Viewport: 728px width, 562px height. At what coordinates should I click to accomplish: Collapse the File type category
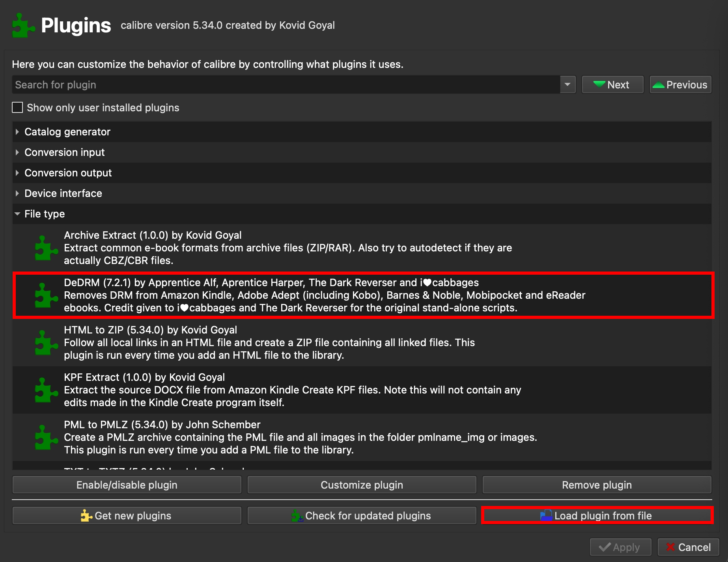tap(17, 214)
